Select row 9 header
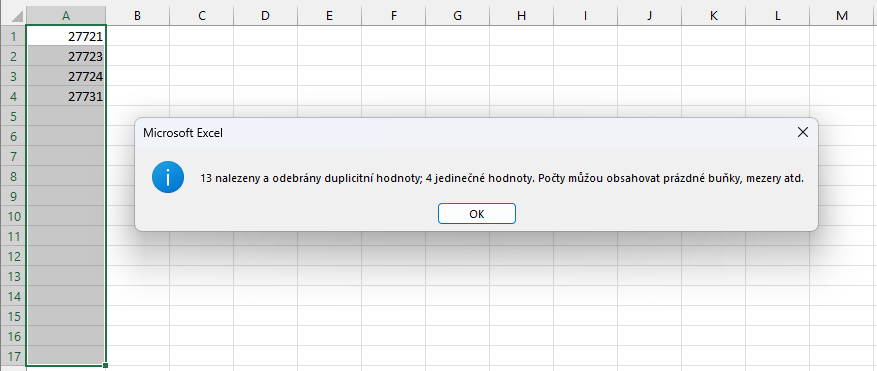This screenshot has height=371, width=877. point(13,196)
